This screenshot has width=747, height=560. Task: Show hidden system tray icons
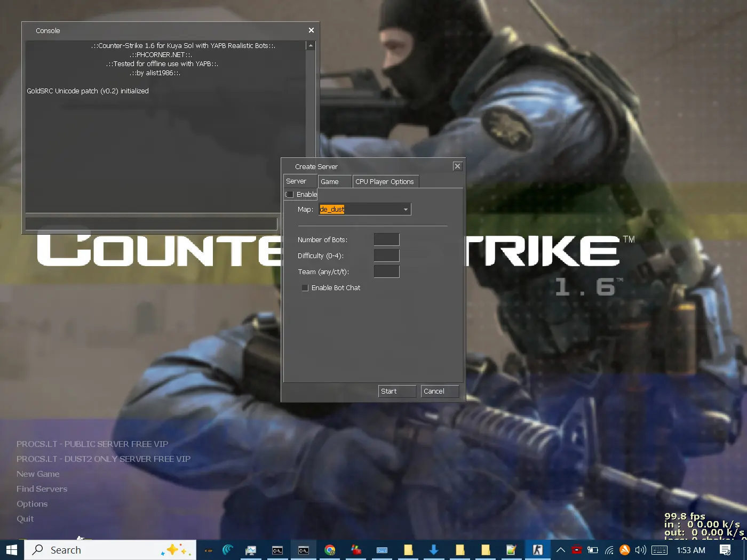[560, 550]
